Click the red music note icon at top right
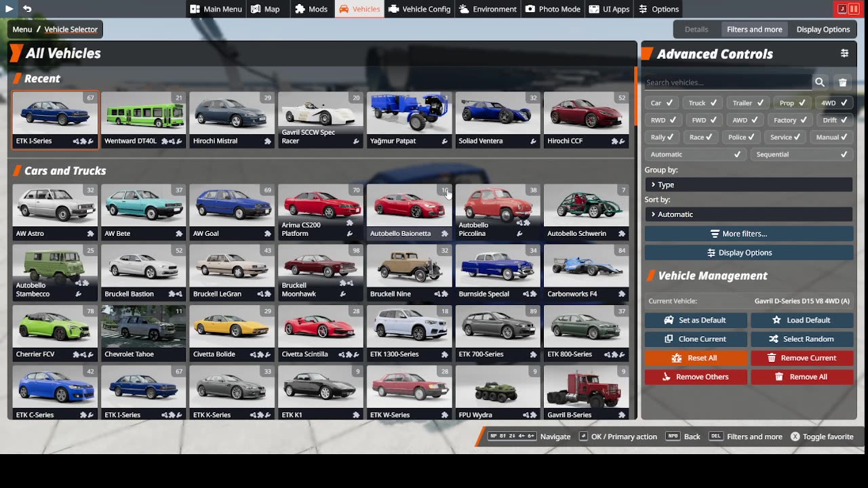This screenshot has height=488, width=868. click(842, 9)
